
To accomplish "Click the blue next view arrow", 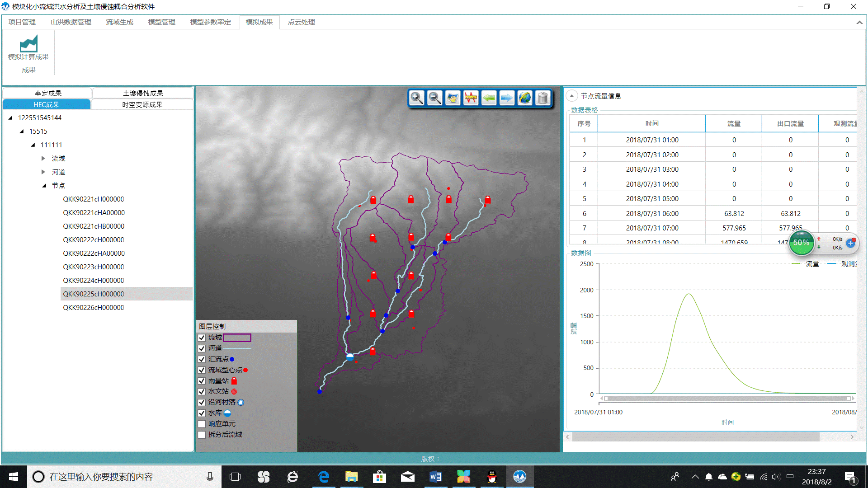I will coord(507,98).
